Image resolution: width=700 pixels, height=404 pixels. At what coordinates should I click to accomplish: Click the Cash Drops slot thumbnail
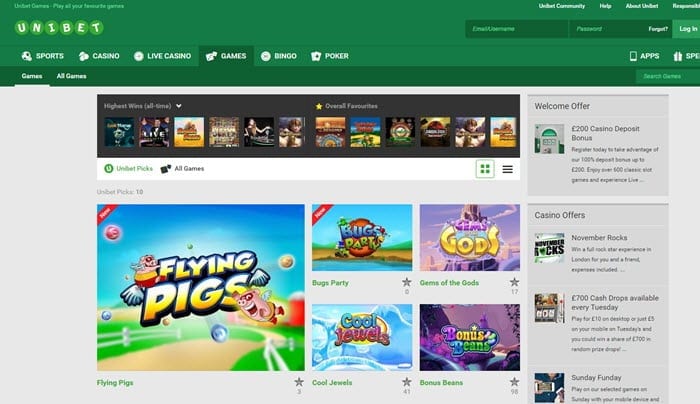(550, 308)
